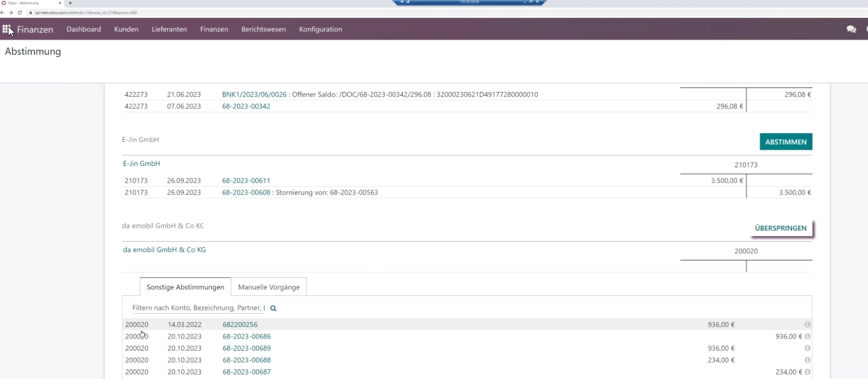Open the Odoo apps grid menu
The width and height of the screenshot is (868, 379).
(6, 29)
